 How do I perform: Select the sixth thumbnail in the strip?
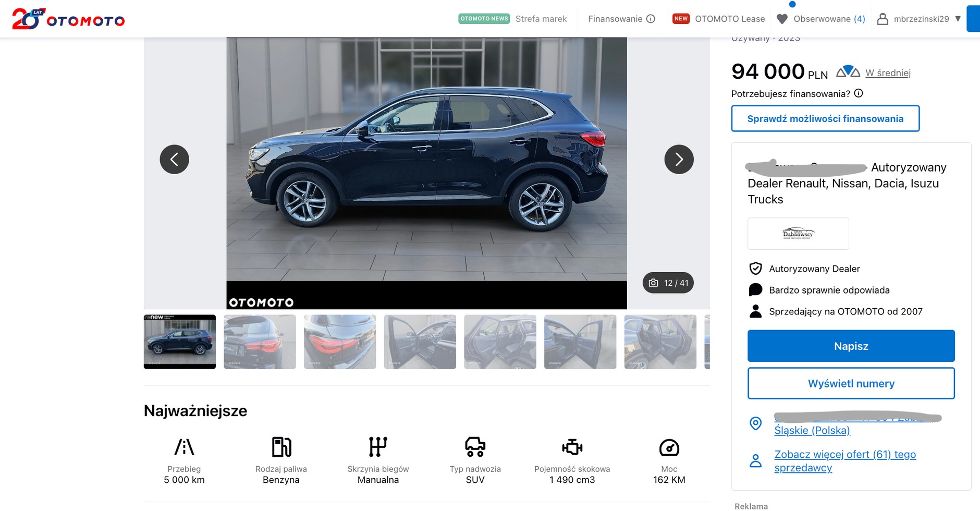(x=580, y=342)
